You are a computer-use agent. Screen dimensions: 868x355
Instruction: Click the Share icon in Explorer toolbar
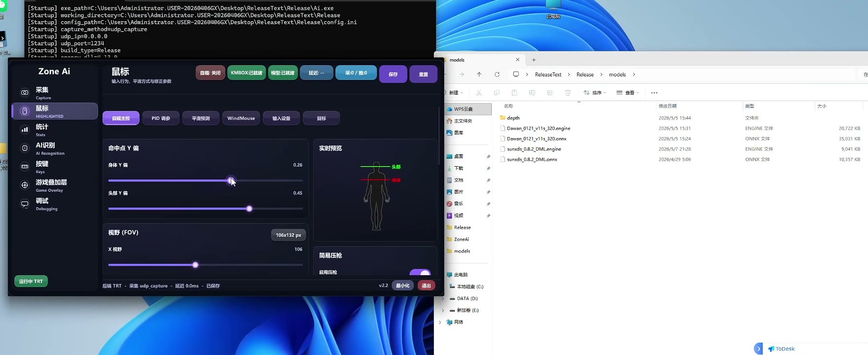[550, 93]
